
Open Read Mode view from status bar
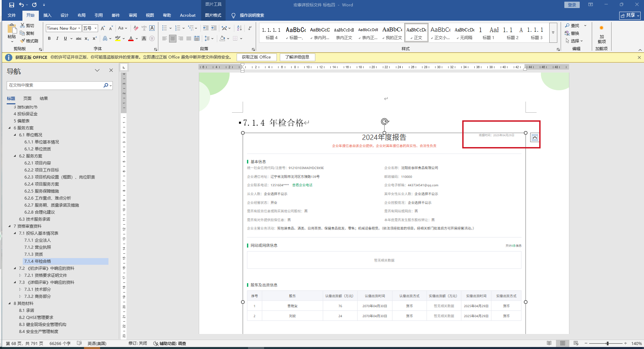click(x=549, y=343)
